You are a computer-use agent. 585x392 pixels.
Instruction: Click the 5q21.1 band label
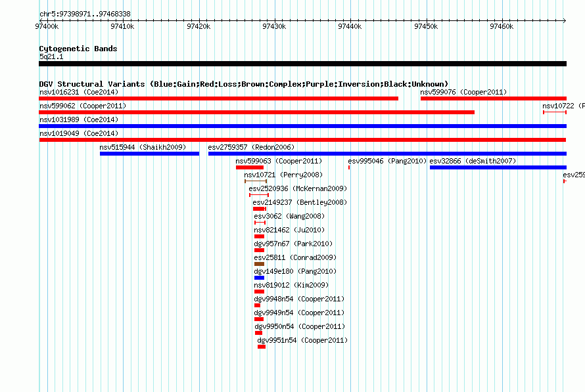click(51, 56)
